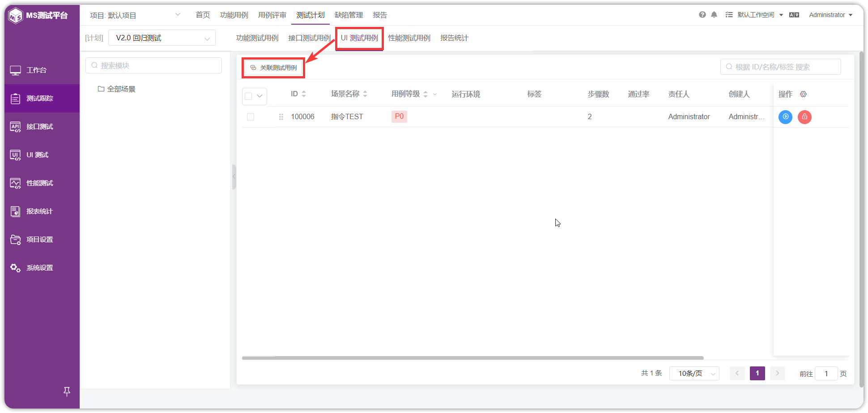
Task: Open the column settings gear beside 操作
Action: point(803,94)
